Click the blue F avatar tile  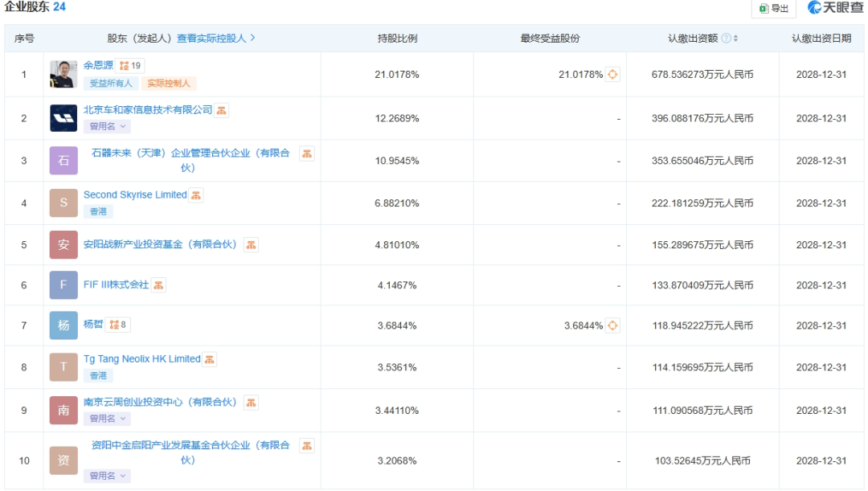pyautogui.click(x=63, y=285)
